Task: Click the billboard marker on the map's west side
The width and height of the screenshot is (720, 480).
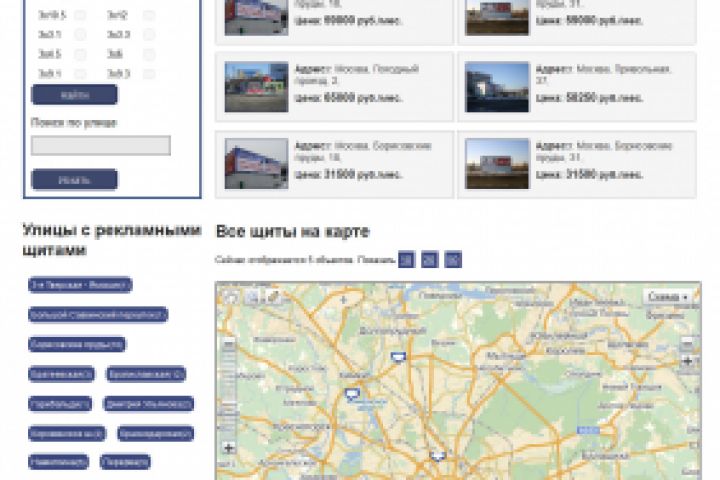Action: 352,394
